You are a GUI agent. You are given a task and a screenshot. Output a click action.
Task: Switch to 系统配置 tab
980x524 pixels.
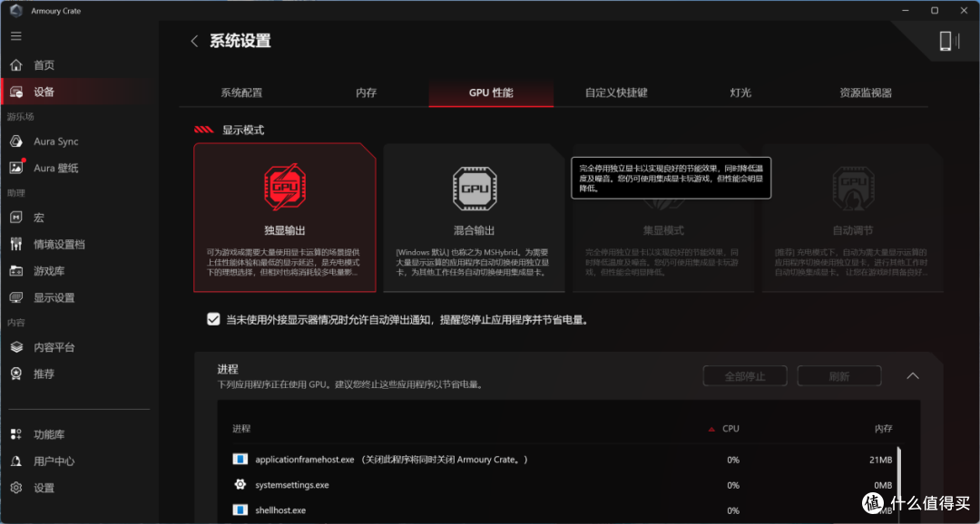click(241, 93)
